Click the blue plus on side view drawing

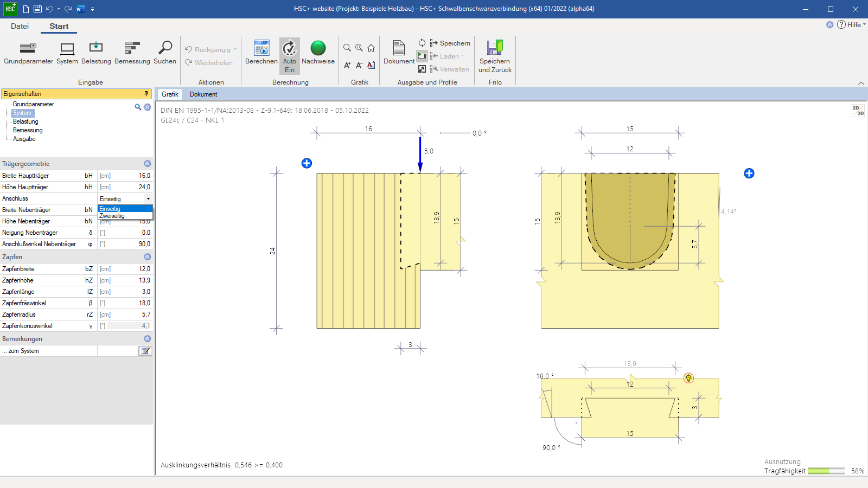307,163
